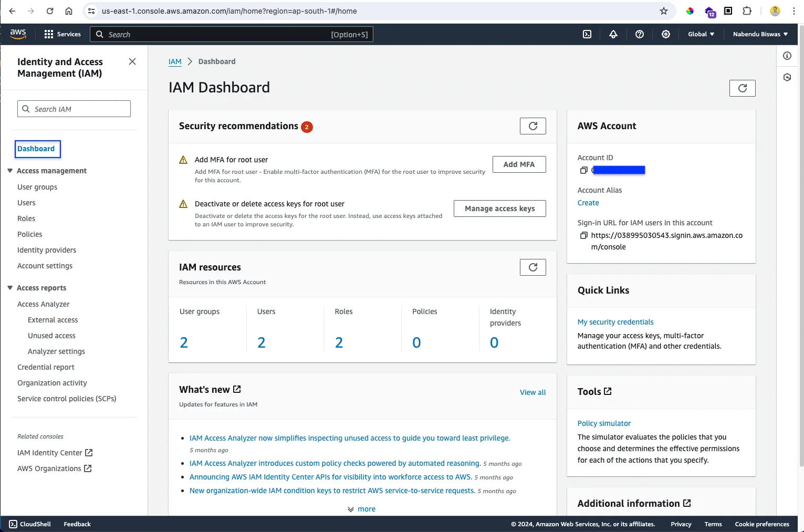This screenshot has height=532, width=804.
Task: Refresh the Security recommendations panel
Action: pos(533,126)
